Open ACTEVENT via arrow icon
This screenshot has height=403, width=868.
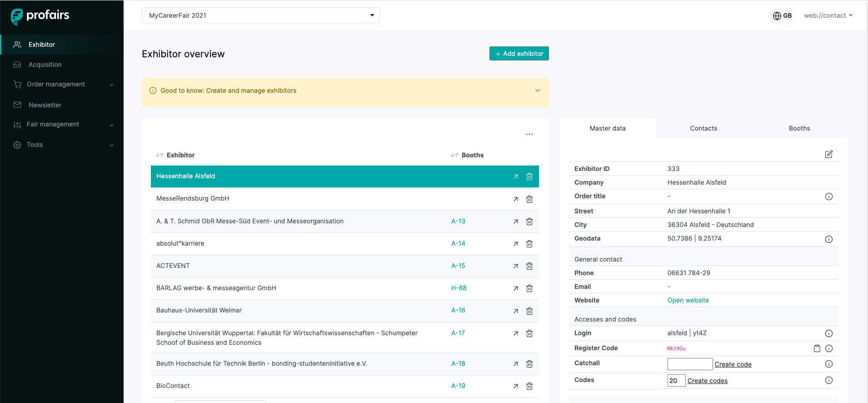click(x=516, y=266)
